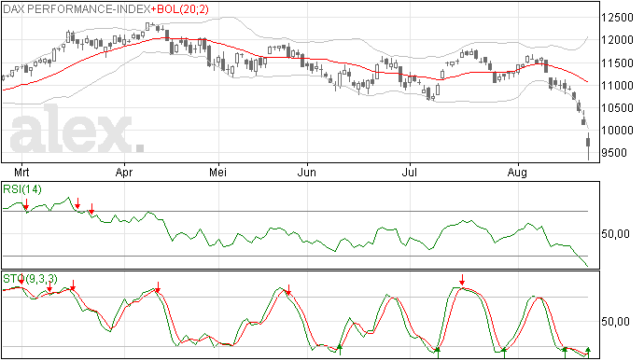Select the 12000 price axis label
Viewport: 644px width, 361px height.
[617, 40]
